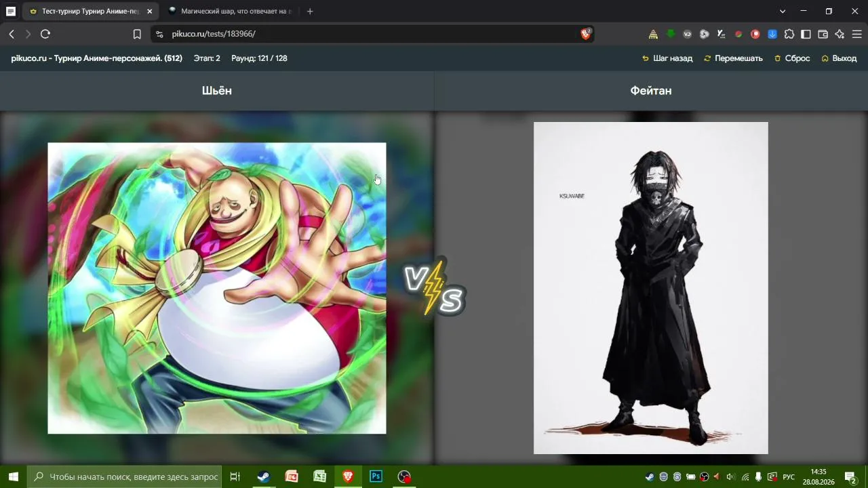Viewport: 868px width, 488px height.
Task: Open the pikuco.ru tournament title link
Action: [x=96, y=58]
